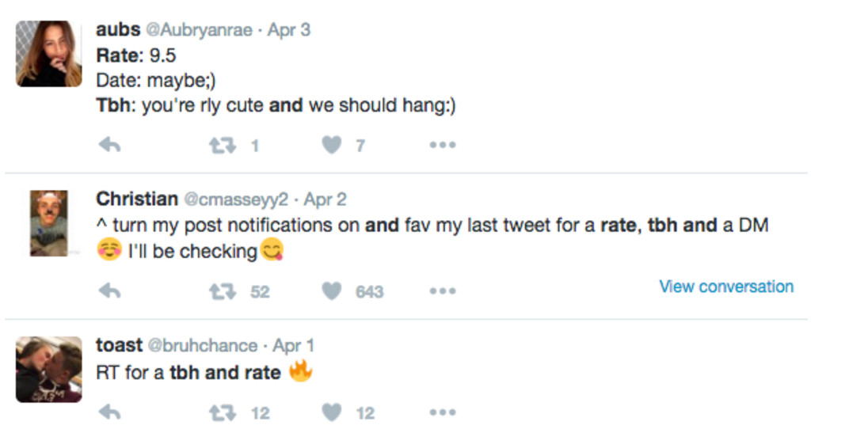Open Christian's profile avatar
The width and height of the screenshot is (868, 448).
coord(49,223)
